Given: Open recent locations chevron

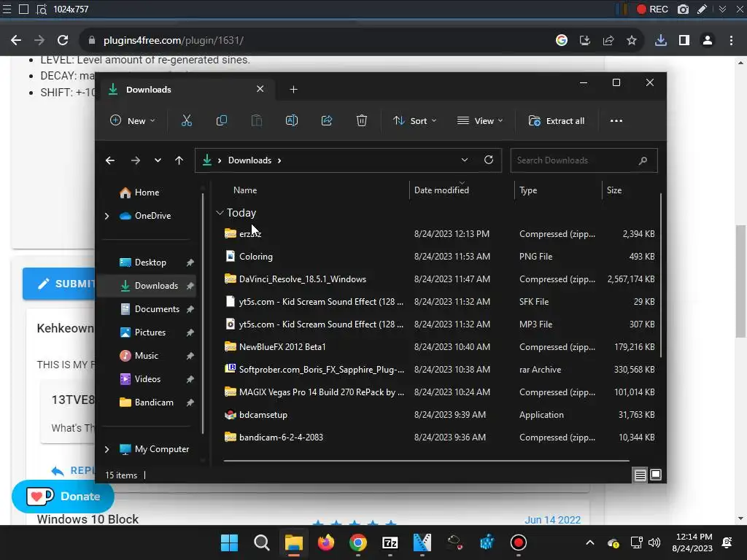Looking at the screenshot, I should pyautogui.click(x=158, y=160).
